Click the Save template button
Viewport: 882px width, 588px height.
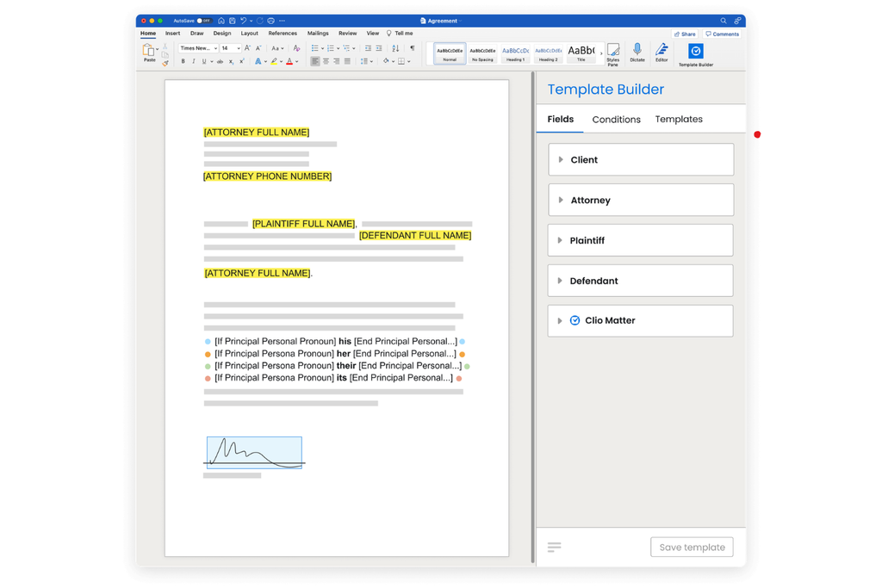coord(692,547)
